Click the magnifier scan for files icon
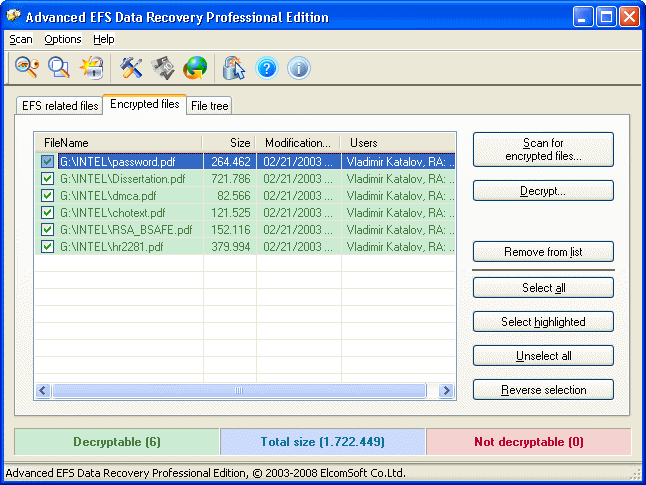 coord(59,67)
